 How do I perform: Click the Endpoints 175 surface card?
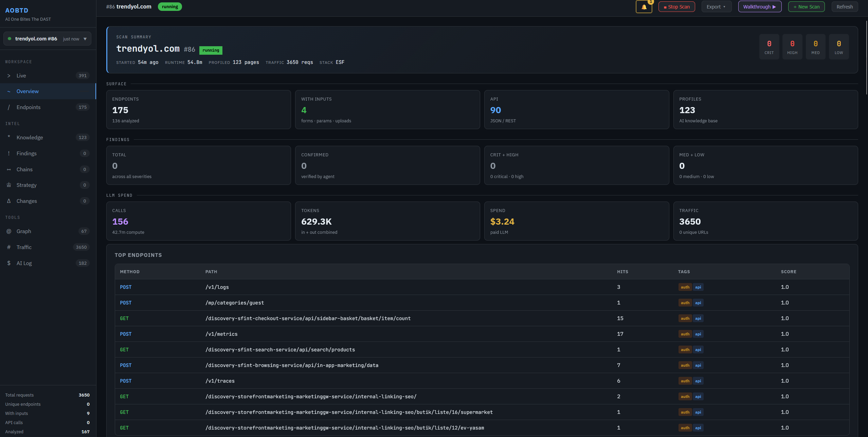199,109
